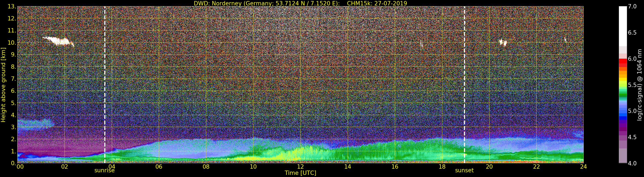Click the colorbar value '7.0'
The height and width of the screenshot is (177, 644).
632,6
